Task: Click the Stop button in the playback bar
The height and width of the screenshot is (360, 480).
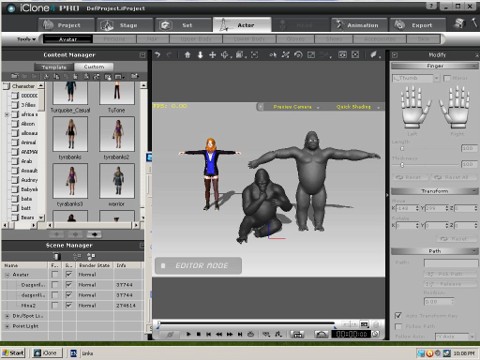Action: [199, 334]
